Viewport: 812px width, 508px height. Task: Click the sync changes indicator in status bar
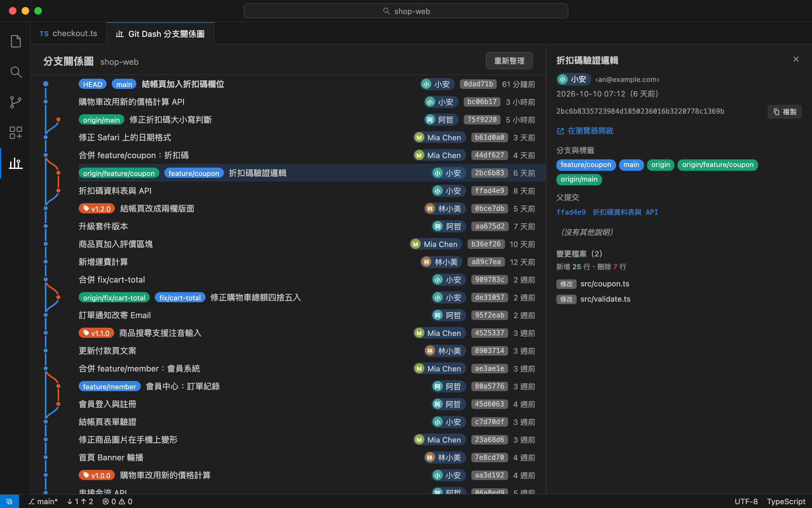[80, 501]
